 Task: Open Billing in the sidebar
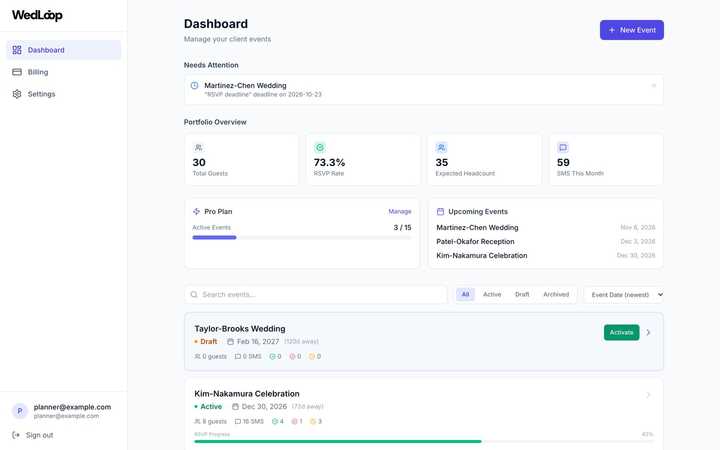pos(63,72)
